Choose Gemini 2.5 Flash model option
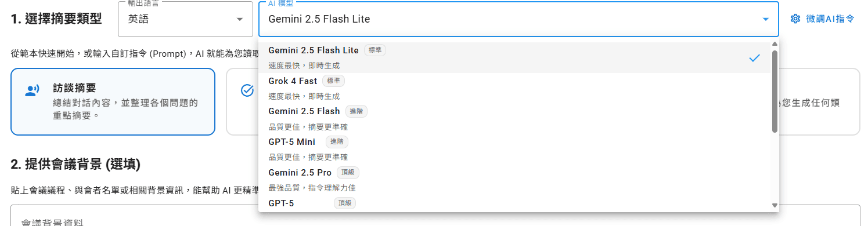Screen dimensions: 868x226 coord(514,119)
